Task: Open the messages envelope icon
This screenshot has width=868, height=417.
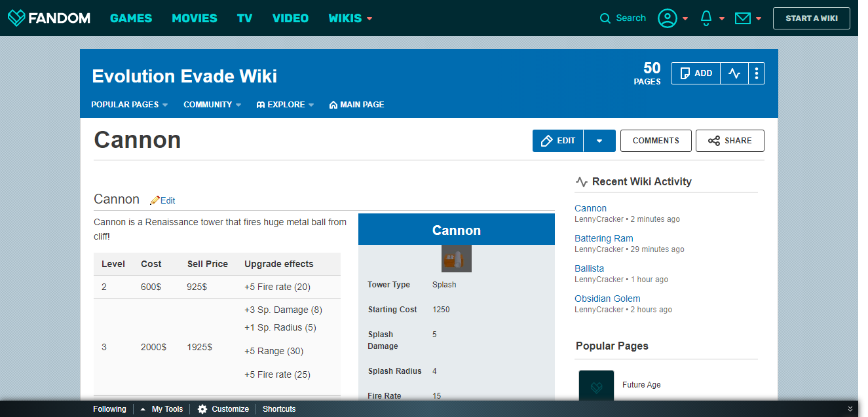Action: (742, 18)
